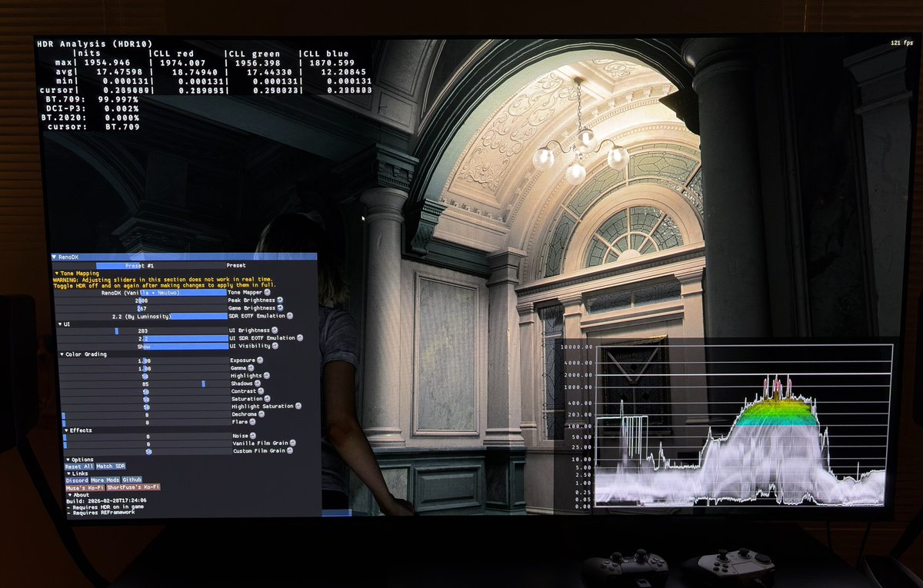Image resolution: width=923 pixels, height=588 pixels.
Task: Reset Gamma to default
Action: tap(250, 368)
